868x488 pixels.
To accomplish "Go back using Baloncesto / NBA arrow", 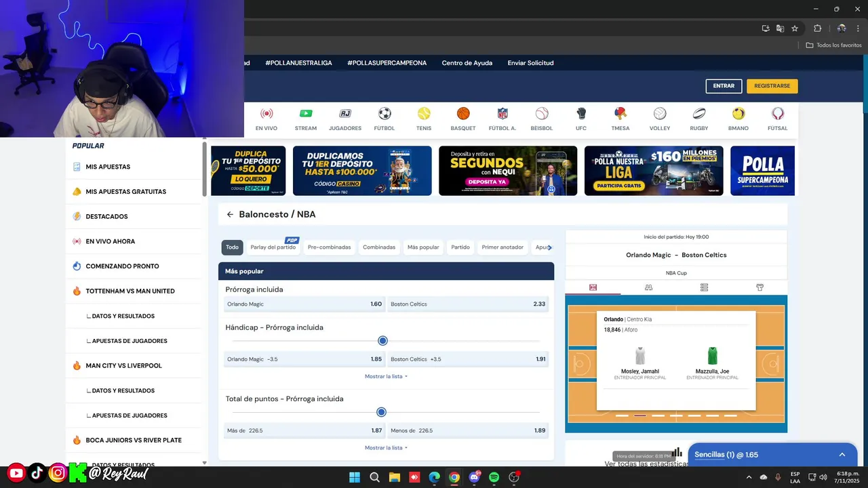I will point(230,214).
